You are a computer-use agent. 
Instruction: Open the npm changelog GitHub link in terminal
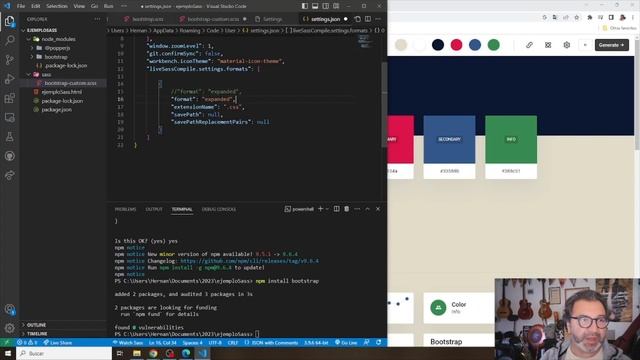(x=249, y=261)
